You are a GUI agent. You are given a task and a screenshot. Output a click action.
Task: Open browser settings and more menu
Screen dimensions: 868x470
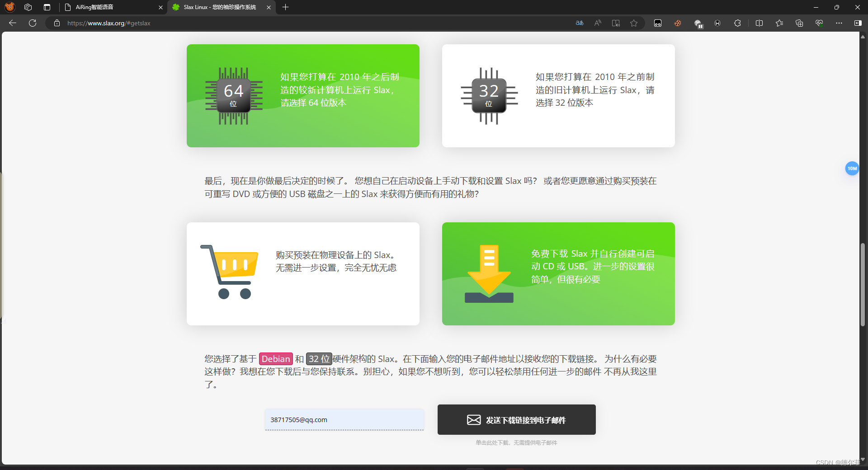pos(839,23)
